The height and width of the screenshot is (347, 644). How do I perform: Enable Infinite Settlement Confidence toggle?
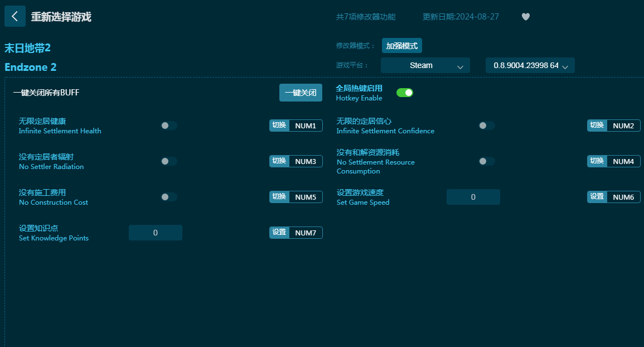click(486, 126)
